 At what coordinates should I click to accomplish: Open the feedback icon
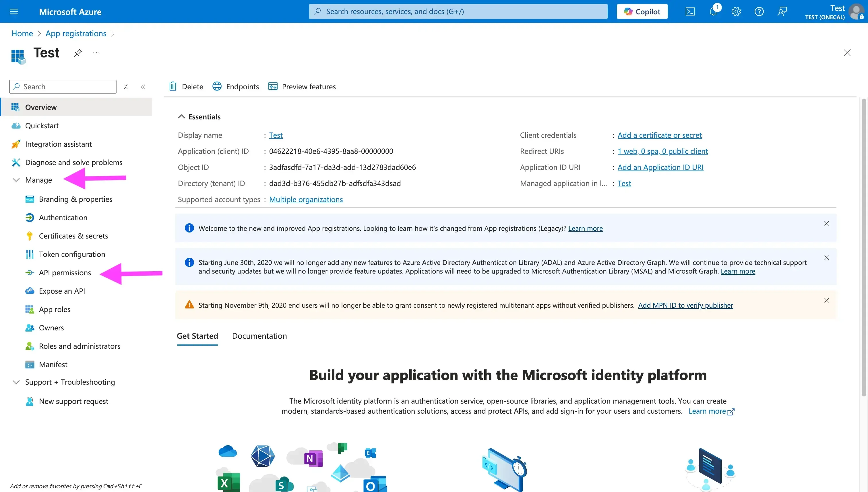coord(782,11)
